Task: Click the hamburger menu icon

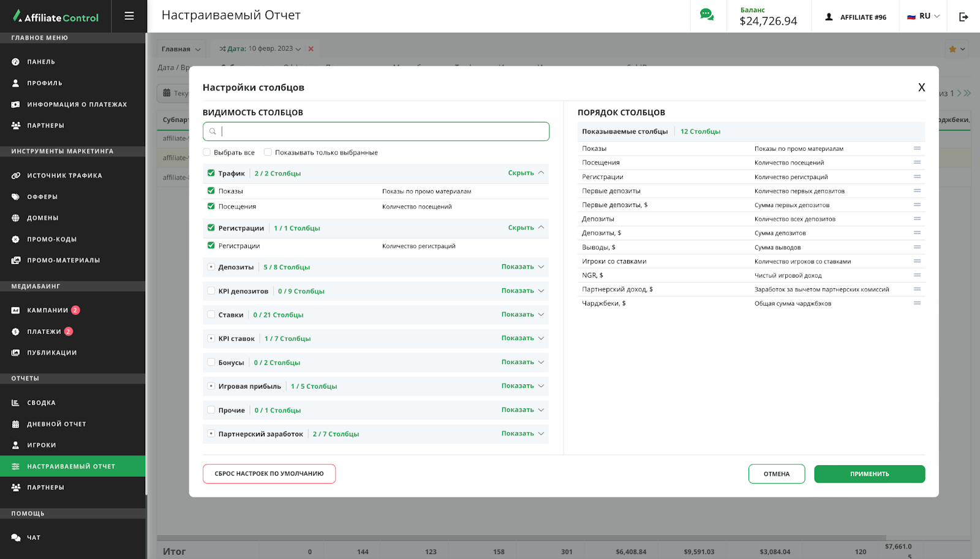Action: [x=129, y=16]
